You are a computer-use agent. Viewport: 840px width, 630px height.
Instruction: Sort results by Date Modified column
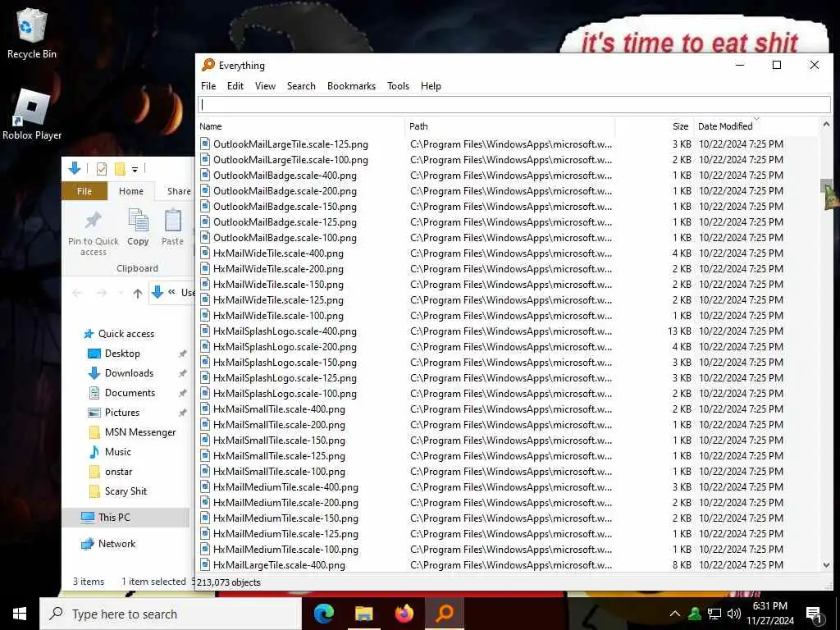(756, 126)
